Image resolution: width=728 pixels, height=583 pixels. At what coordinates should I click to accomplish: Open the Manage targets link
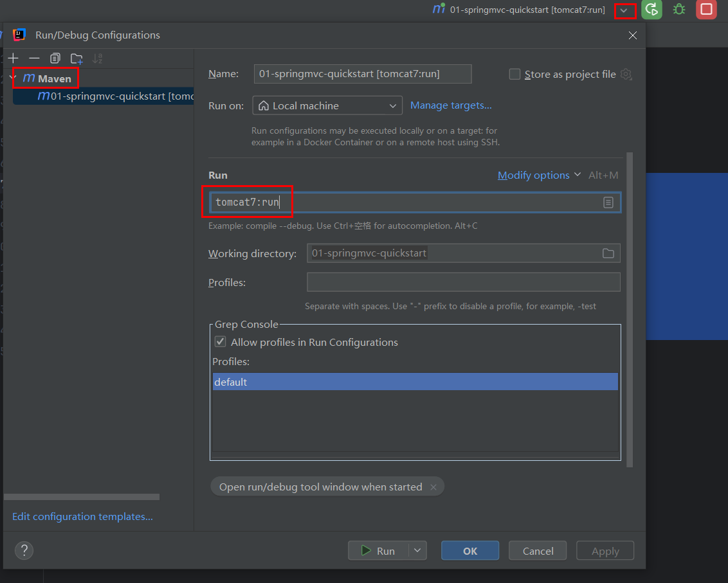(451, 105)
